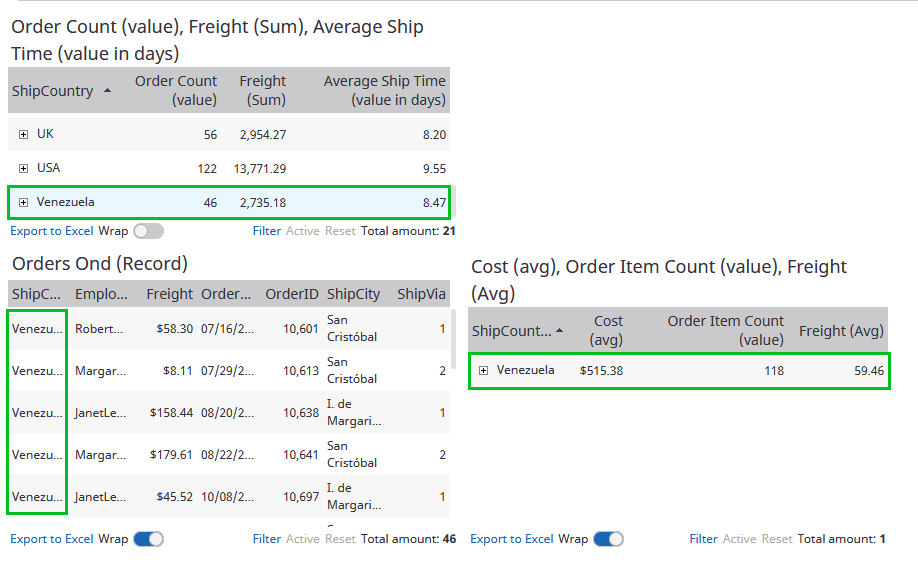Image resolution: width=918 pixels, height=566 pixels.
Task: Export Orders table to Excel
Action: (x=52, y=539)
